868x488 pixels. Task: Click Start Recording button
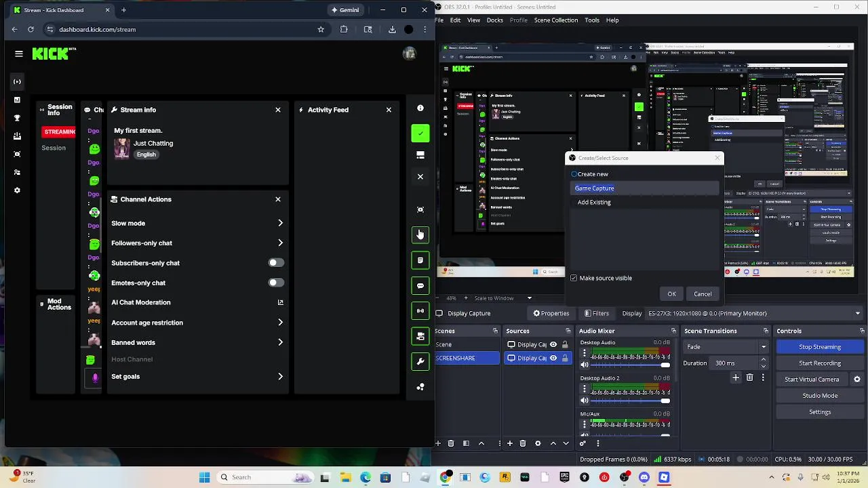tap(820, 363)
